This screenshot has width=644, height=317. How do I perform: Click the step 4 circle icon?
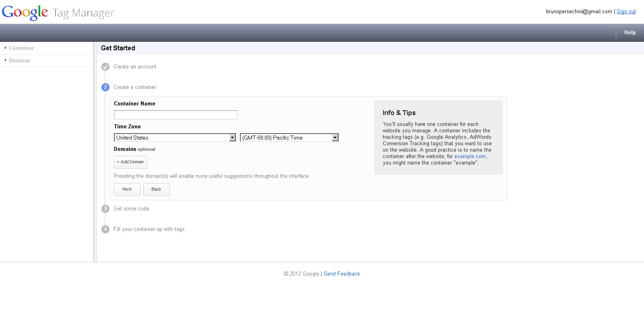point(105,229)
